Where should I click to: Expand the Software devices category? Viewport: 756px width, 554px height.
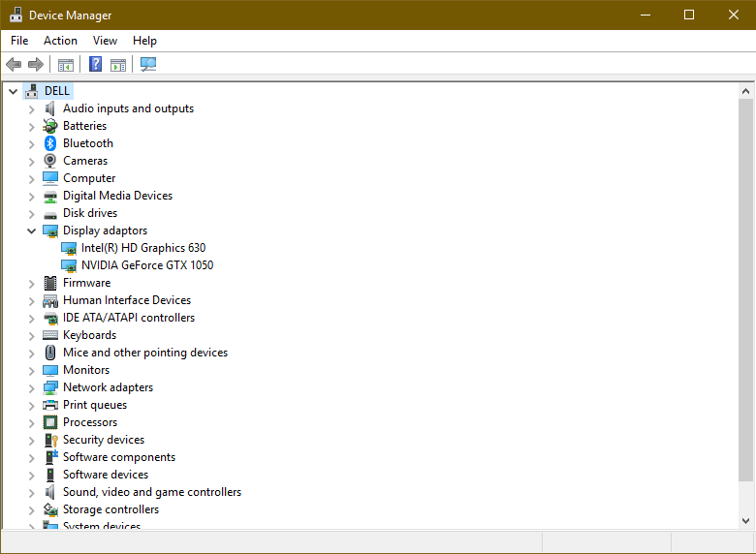tap(31, 476)
